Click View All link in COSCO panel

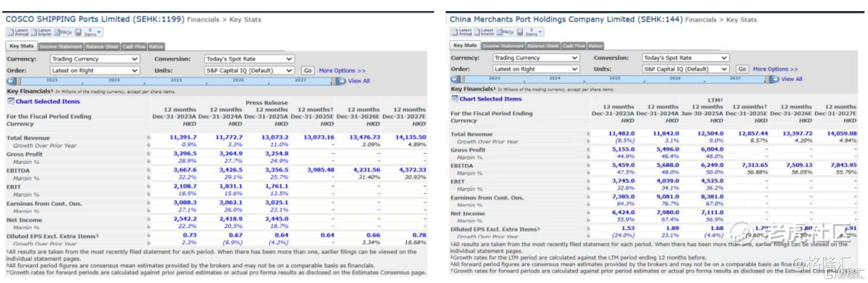(359, 81)
